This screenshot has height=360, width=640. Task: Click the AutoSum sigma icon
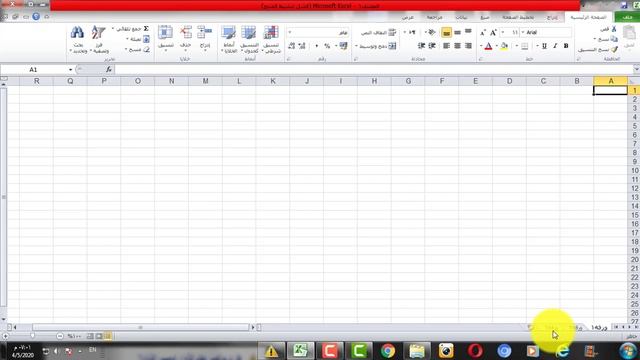pyautogui.click(x=146, y=29)
